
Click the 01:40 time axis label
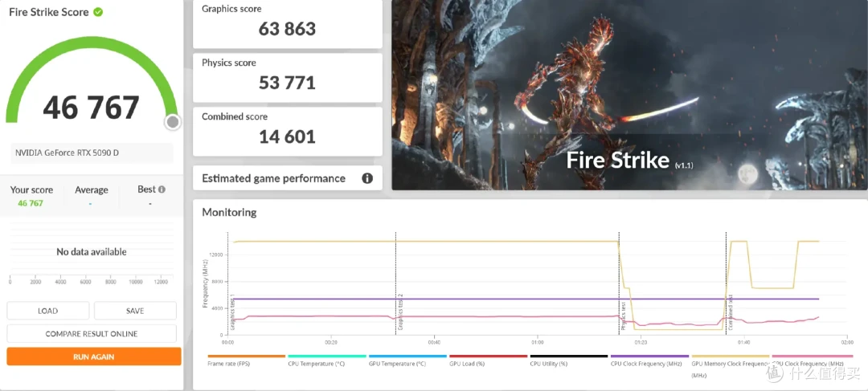743,342
